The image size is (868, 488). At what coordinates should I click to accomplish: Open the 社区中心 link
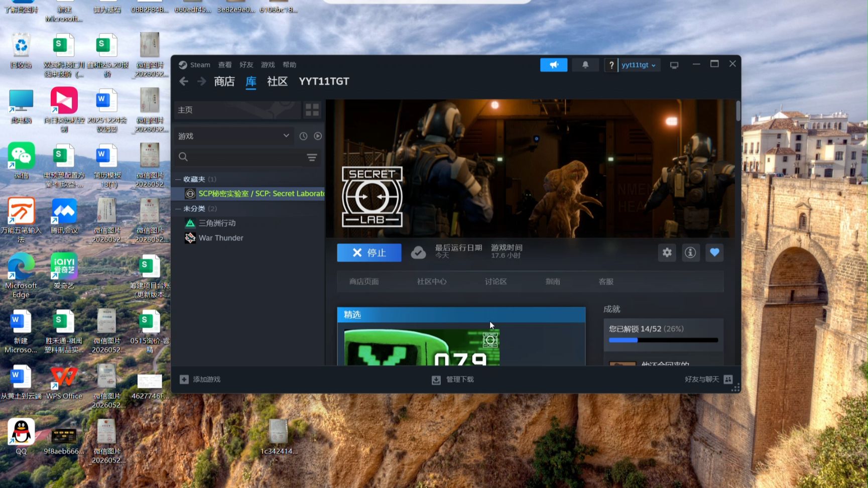click(x=432, y=282)
